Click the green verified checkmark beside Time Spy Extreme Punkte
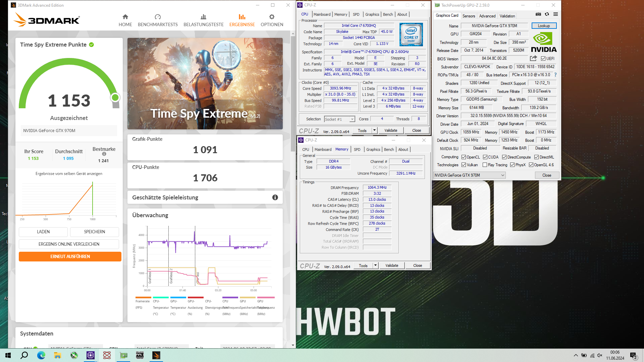 92,45
